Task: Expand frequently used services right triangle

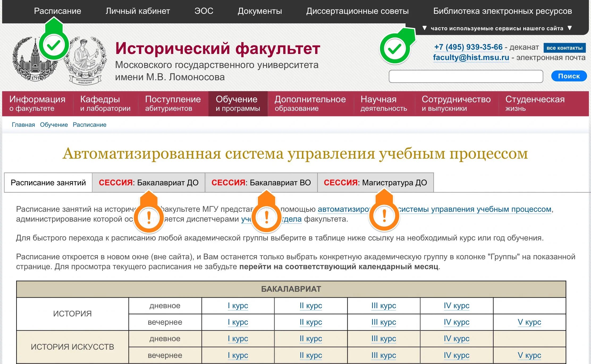Action: 569,28
